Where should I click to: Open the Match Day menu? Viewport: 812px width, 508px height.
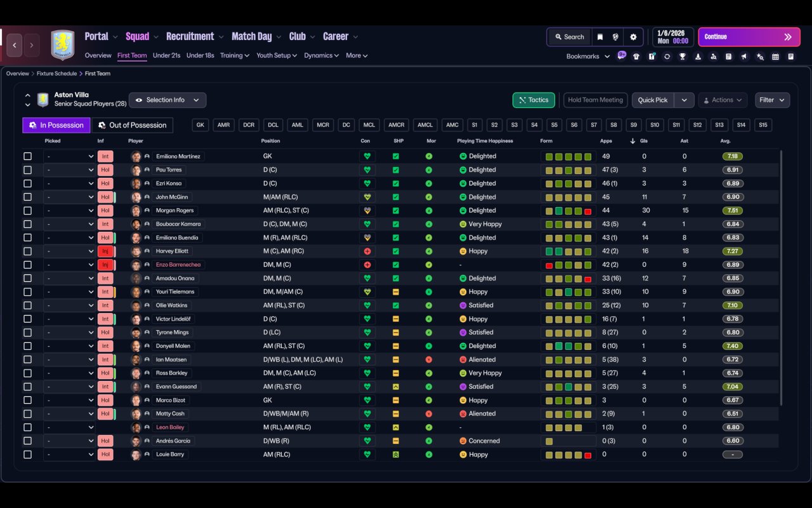point(256,36)
